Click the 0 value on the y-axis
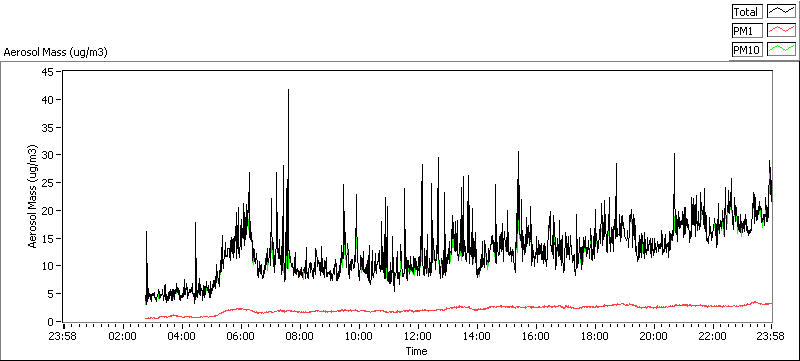The width and height of the screenshot is (800, 361). pyautogui.click(x=52, y=321)
